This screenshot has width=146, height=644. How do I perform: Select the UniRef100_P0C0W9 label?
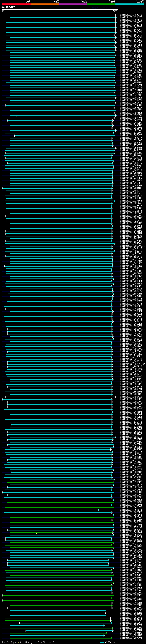131,557
